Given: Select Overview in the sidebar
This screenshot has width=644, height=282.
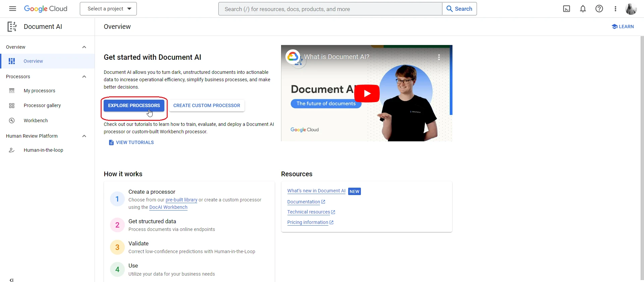Looking at the screenshot, I should [47, 61].
